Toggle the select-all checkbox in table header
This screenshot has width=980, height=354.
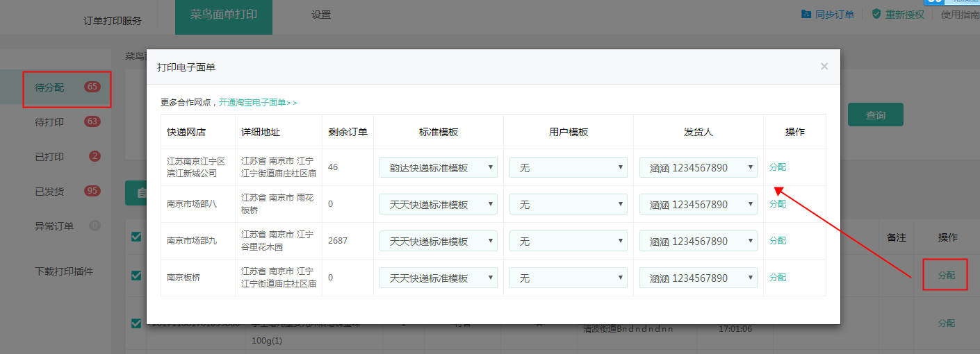136,237
